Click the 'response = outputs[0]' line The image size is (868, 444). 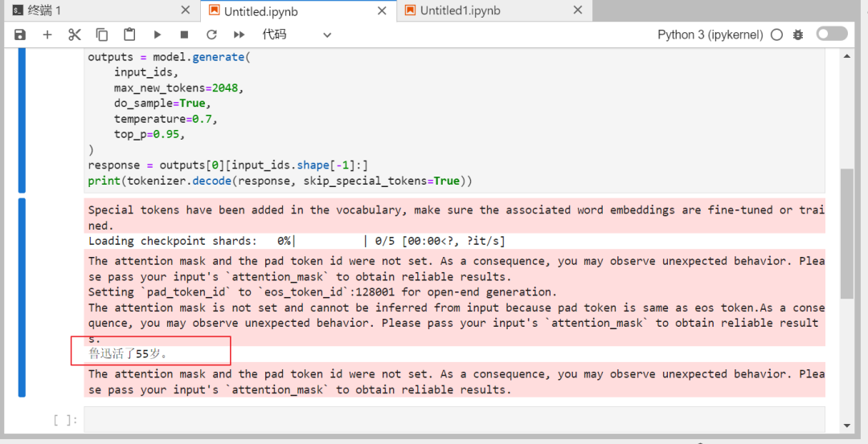pyautogui.click(x=228, y=165)
